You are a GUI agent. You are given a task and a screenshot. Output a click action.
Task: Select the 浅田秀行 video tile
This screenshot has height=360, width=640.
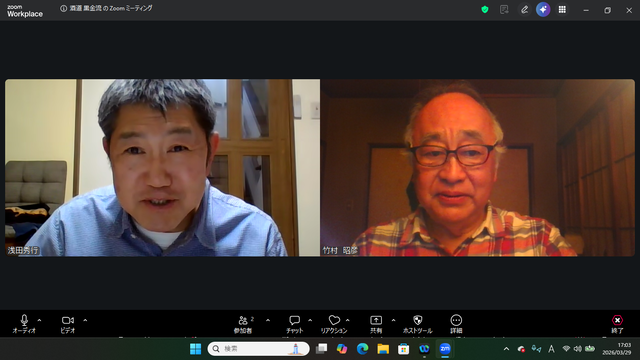(162, 168)
